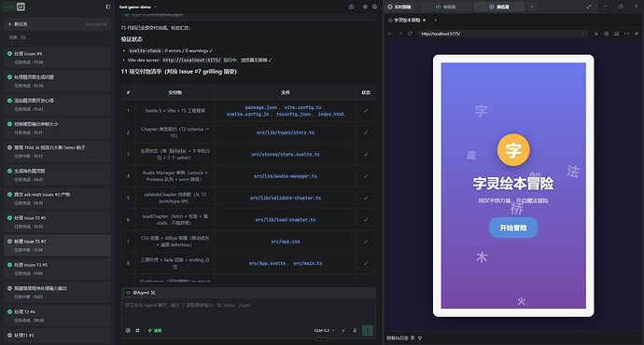Open the task finished at 14:47
This screenshot has height=345, width=644.
[57, 174]
